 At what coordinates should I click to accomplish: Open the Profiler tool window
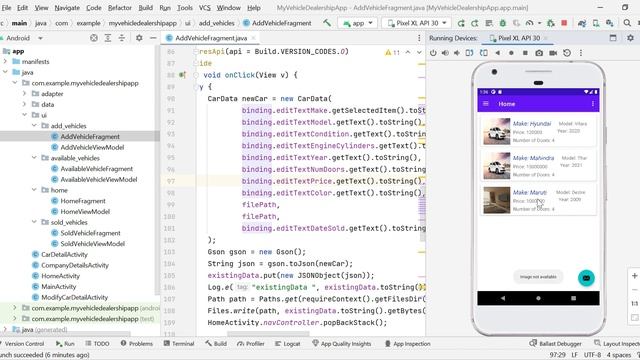(251, 344)
